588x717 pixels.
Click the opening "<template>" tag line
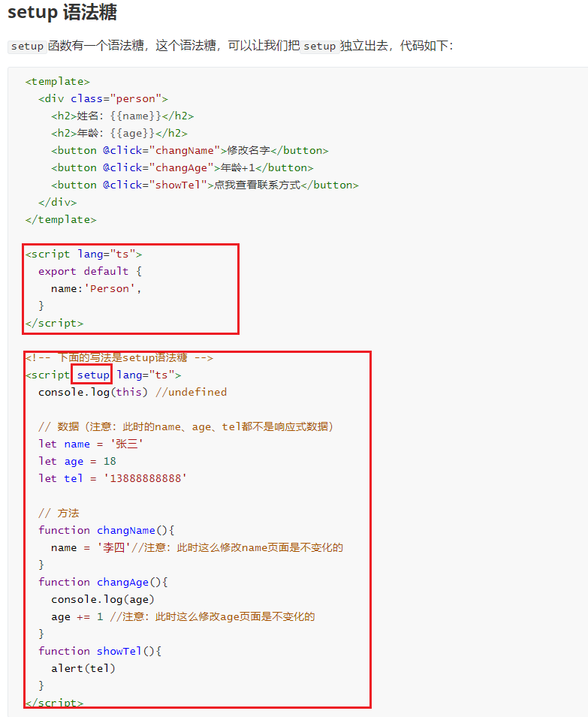pyautogui.click(x=58, y=81)
